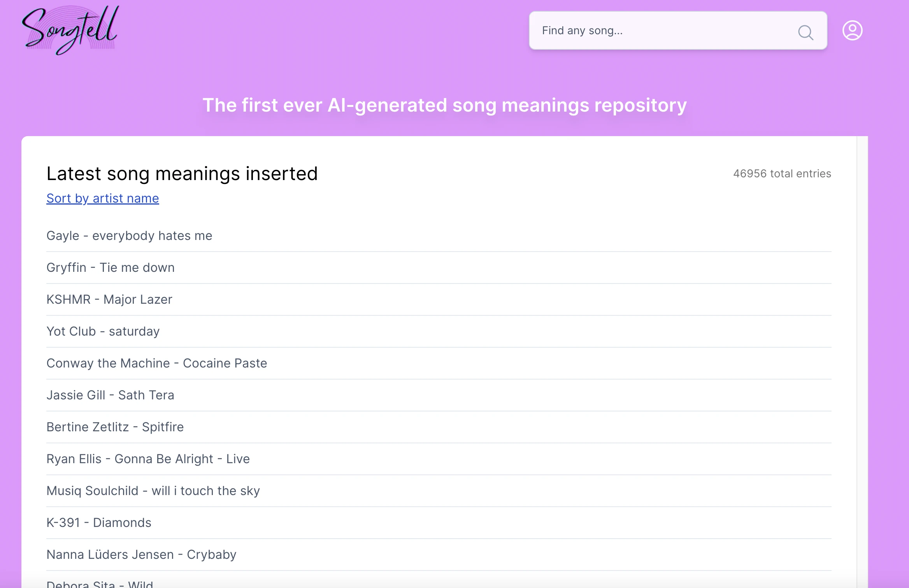The height and width of the screenshot is (588, 909).
Task: Open 'Debora Sita - Wild' entry
Action: pyautogui.click(x=100, y=583)
